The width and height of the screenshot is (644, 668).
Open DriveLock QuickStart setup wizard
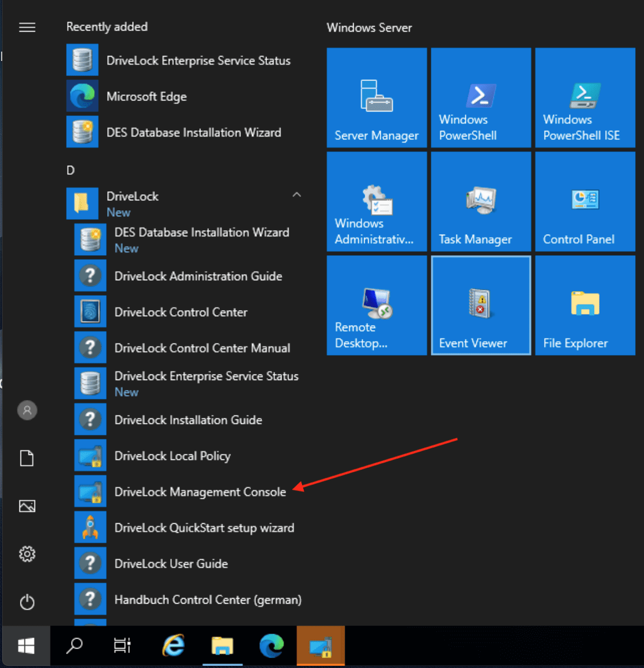(x=204, y=528)
